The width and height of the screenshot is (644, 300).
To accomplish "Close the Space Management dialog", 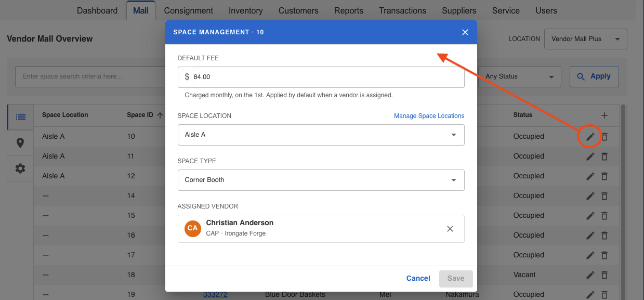I will (465, 32).
